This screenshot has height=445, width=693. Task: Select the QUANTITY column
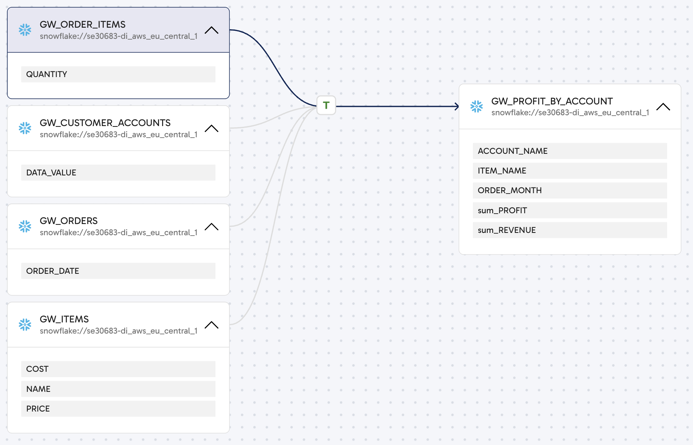118,74
